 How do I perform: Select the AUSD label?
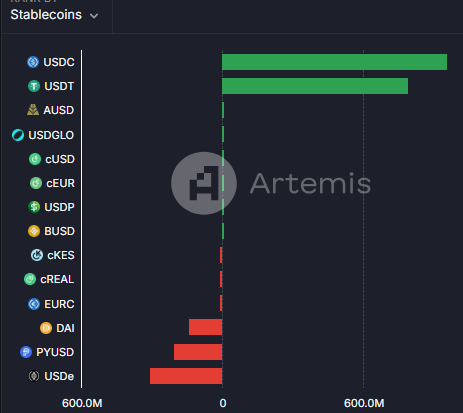pyautogui.click(x=58, y=110)
